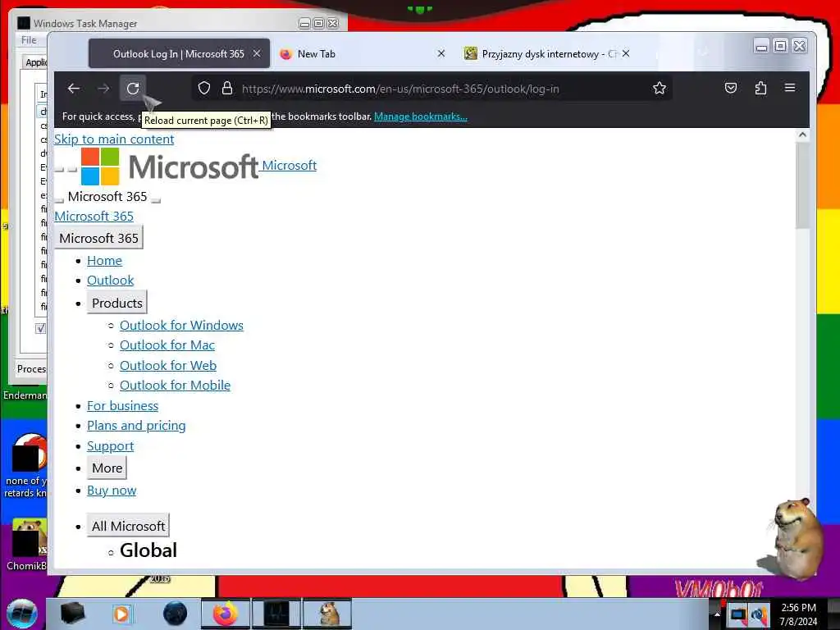Click the Firefox forward arrow
Screen dimensions: 840x630
click(x=103, y=89)
